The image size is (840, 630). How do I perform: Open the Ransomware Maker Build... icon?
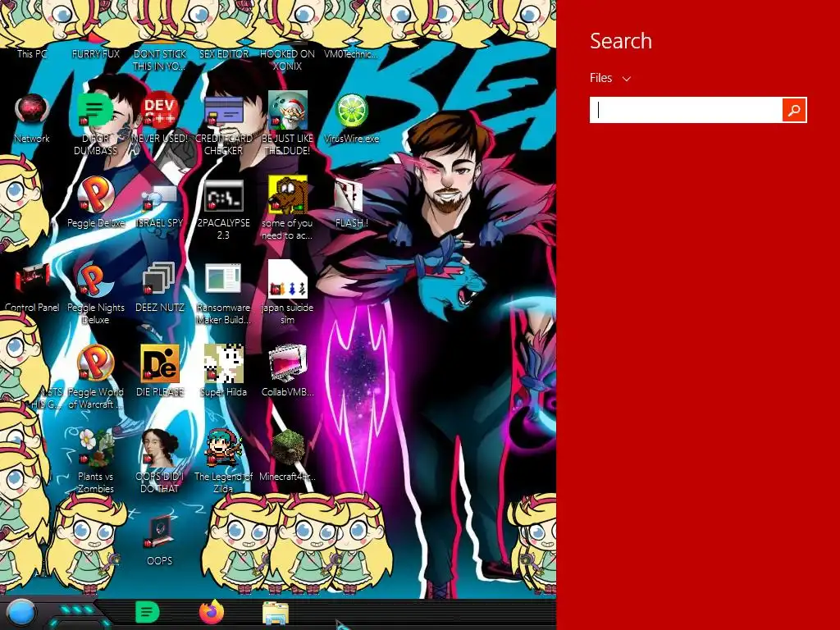tap(223, 278)
